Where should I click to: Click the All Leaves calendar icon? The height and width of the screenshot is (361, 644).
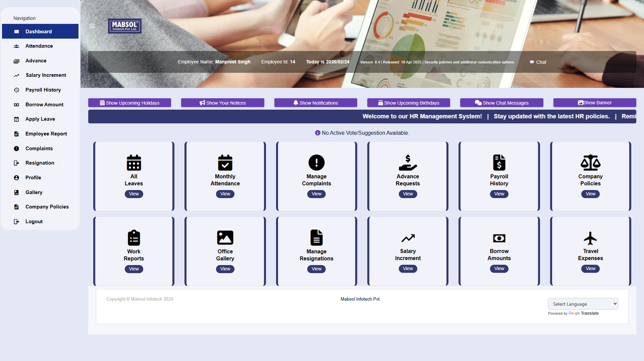[134, 163]
